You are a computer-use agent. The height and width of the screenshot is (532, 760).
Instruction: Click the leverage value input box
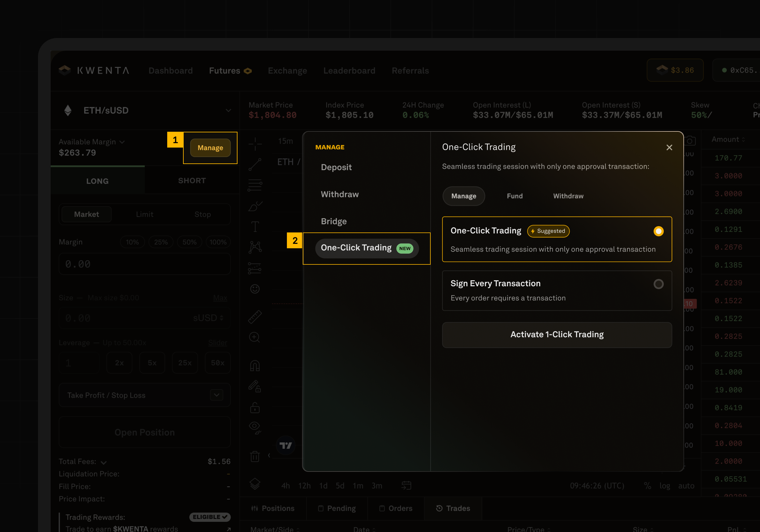79,363
